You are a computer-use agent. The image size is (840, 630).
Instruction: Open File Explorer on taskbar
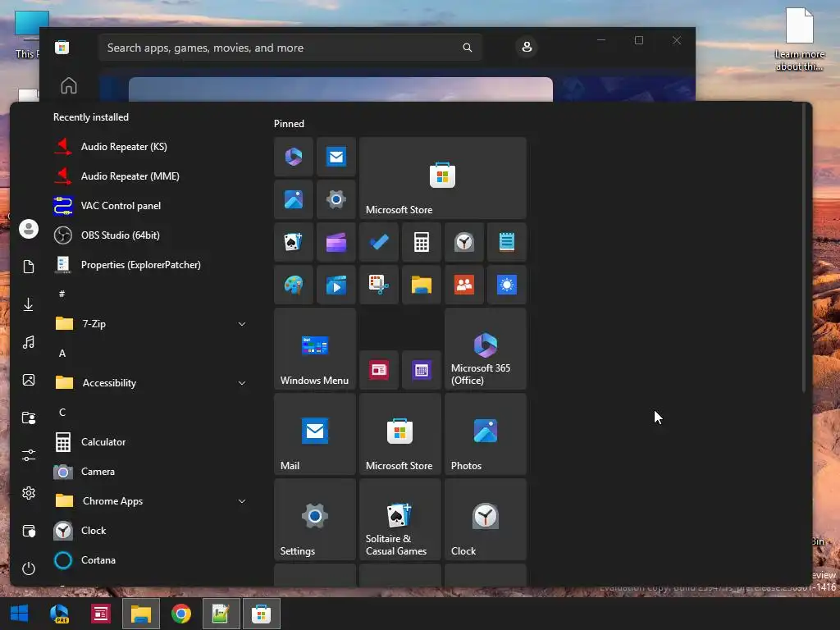tap(141, 614)
